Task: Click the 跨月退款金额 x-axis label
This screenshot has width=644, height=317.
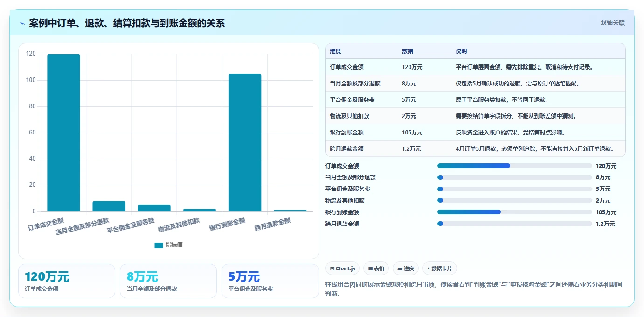Action: (272, 224)
